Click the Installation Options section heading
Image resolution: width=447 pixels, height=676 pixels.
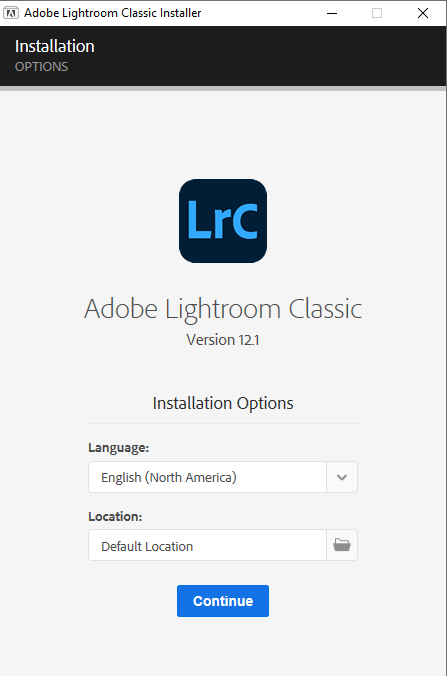pyautogui.click(x=223, y=403)
